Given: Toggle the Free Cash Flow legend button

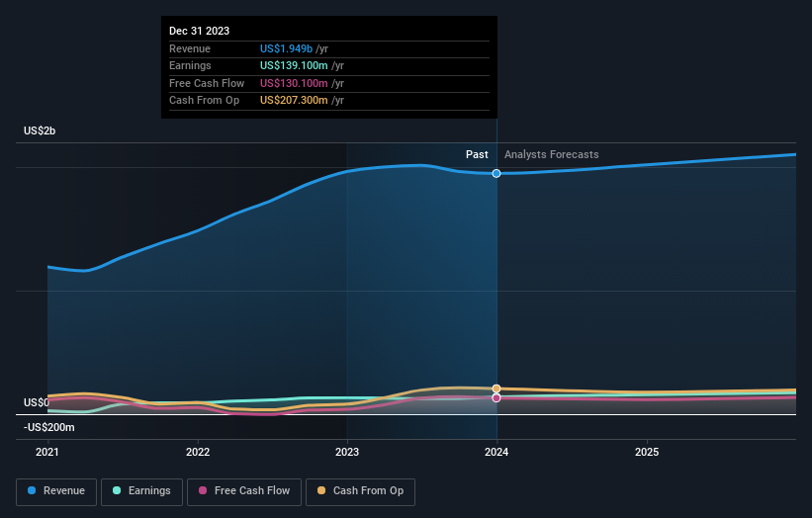Looking at the screenshot, I should pyautogui.click(x=244, y=491).
